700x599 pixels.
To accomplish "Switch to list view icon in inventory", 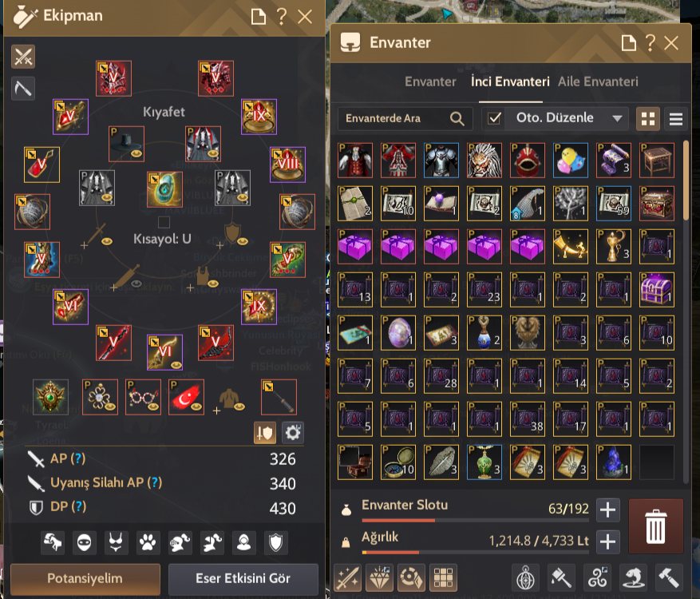I will (x=676, y=119).
